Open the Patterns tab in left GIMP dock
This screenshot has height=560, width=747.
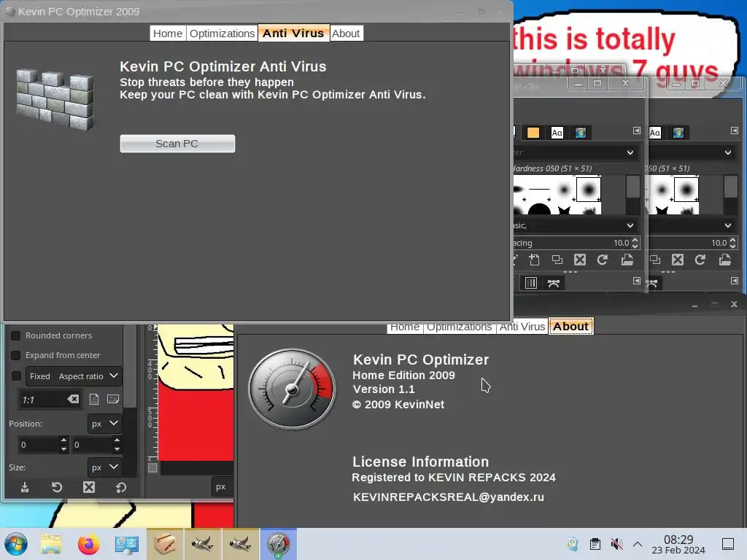click(533, 133)
